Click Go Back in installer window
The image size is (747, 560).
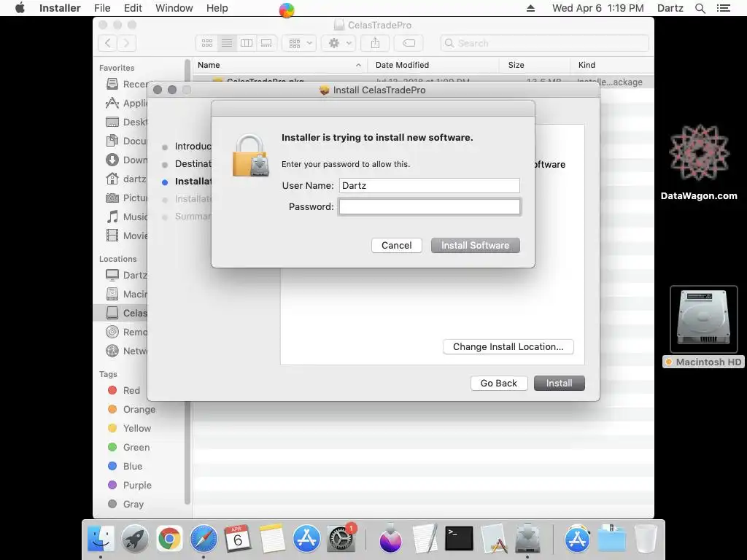point(498,384)
